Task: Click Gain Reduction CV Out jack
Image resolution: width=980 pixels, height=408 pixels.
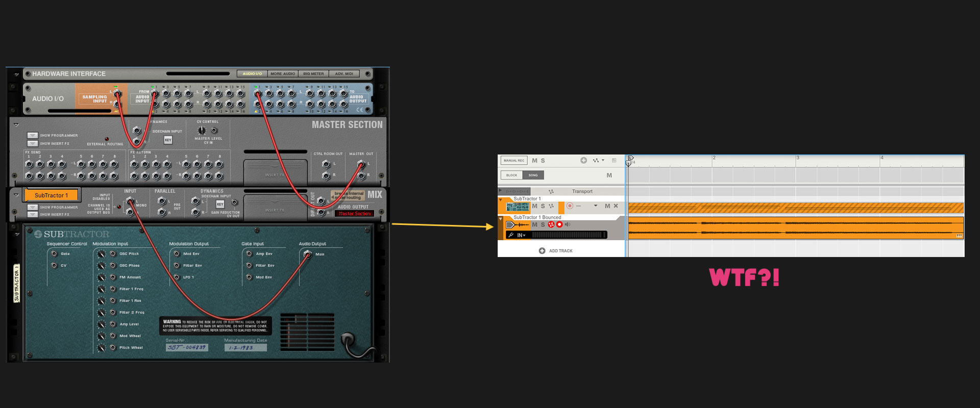Action: 235,202
